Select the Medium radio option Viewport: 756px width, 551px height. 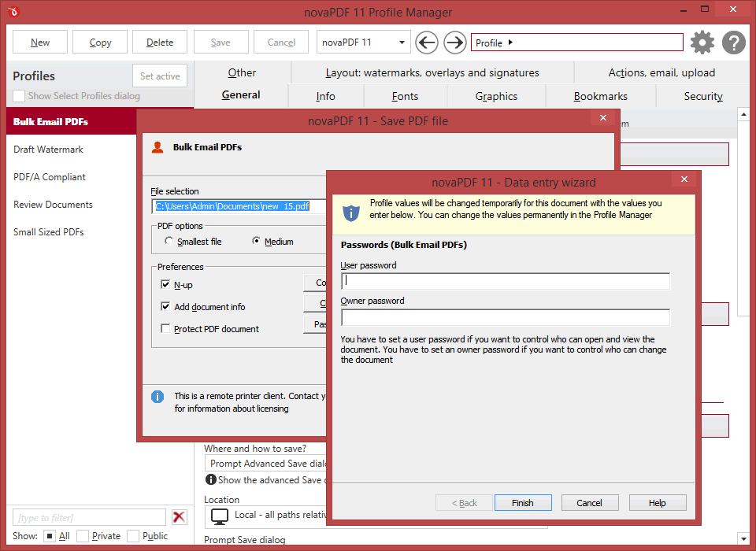click(x=257, y=241)
